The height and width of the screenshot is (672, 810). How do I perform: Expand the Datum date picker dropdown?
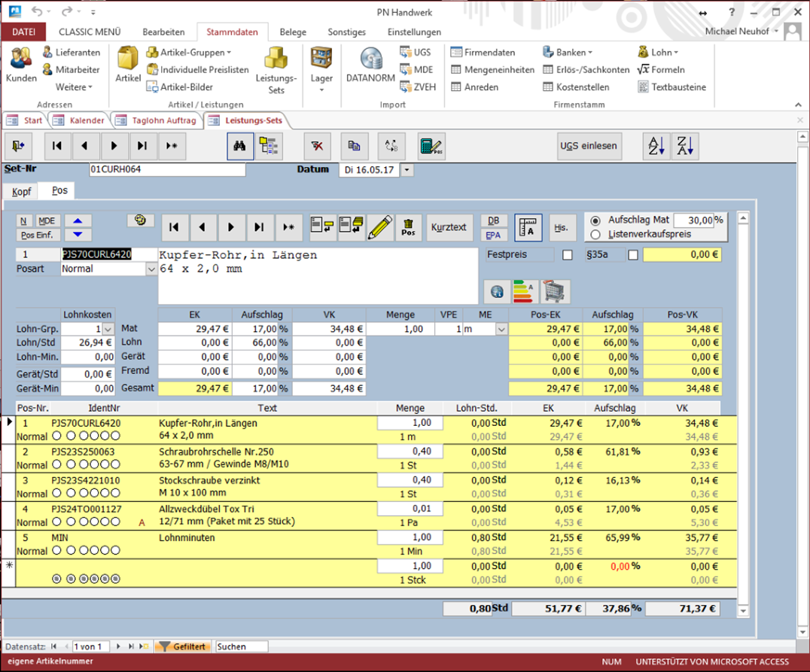point(407,170)
